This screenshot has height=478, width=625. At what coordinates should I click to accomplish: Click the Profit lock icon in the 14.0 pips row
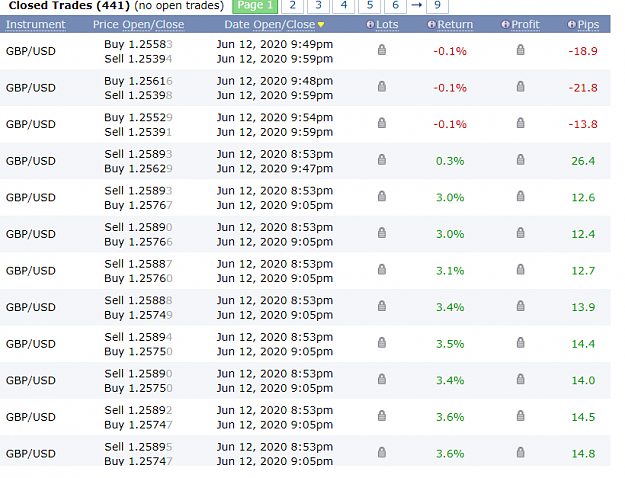pos(521,379)
